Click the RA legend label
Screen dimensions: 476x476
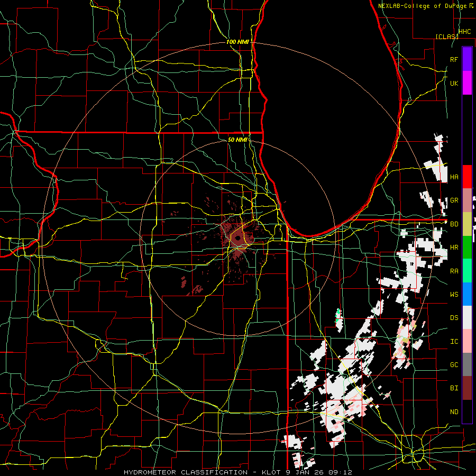(x=454, y=271)
